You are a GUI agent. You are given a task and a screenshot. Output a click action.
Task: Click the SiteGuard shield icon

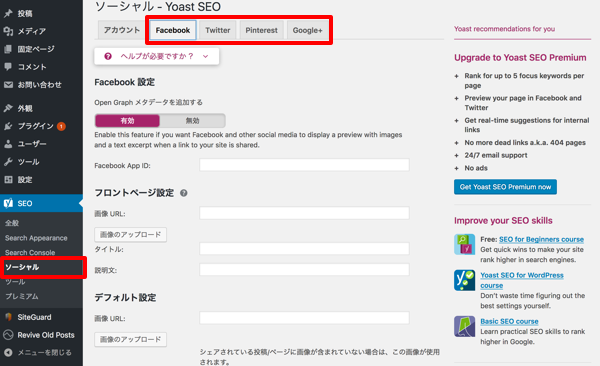pos(8,317)
